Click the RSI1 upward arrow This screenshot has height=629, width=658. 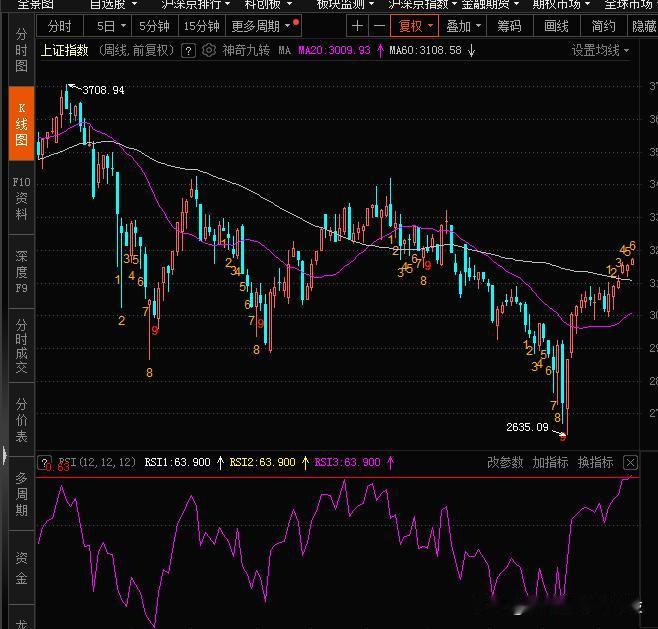pyautogui.click(x=220, y=462)
